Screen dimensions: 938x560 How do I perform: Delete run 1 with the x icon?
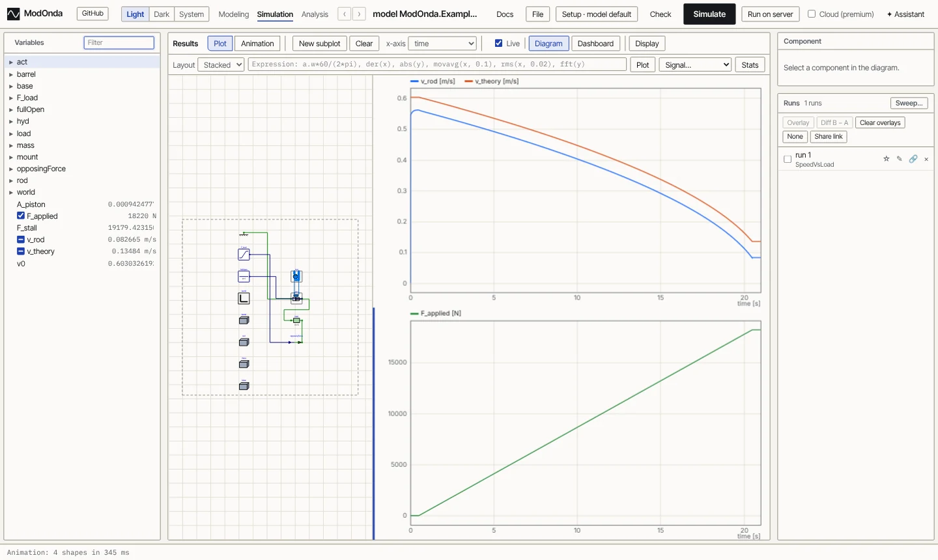tap(926, 159)
